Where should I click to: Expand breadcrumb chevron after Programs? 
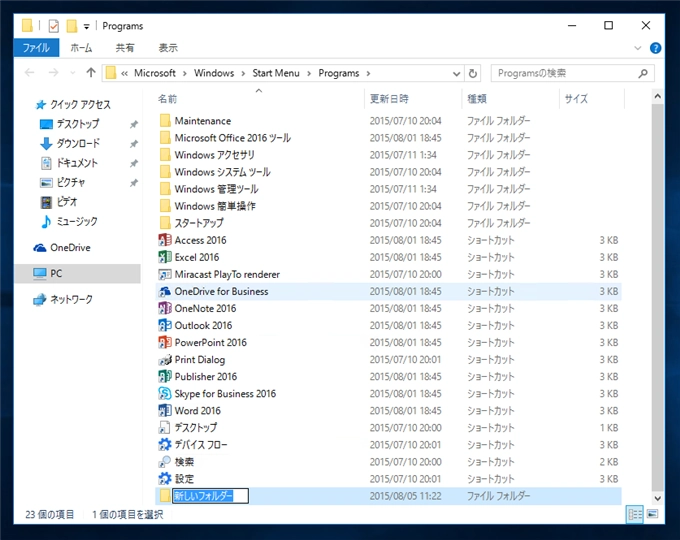click(x=368, y=73)
